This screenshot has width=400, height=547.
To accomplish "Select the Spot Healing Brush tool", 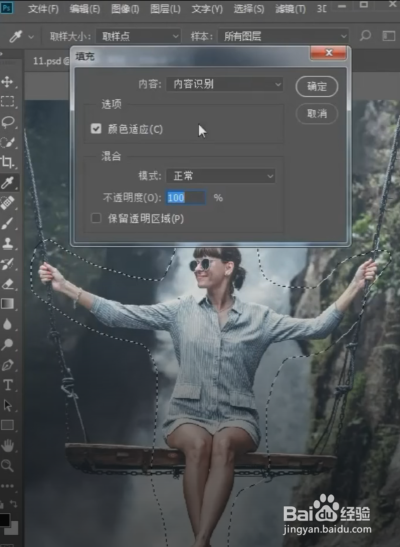I will pyautogui.click(x=7, y=202).
